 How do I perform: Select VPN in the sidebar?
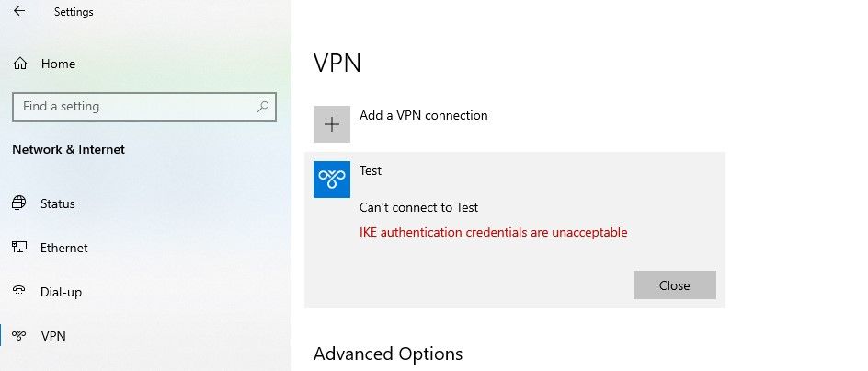coord(53,336)
